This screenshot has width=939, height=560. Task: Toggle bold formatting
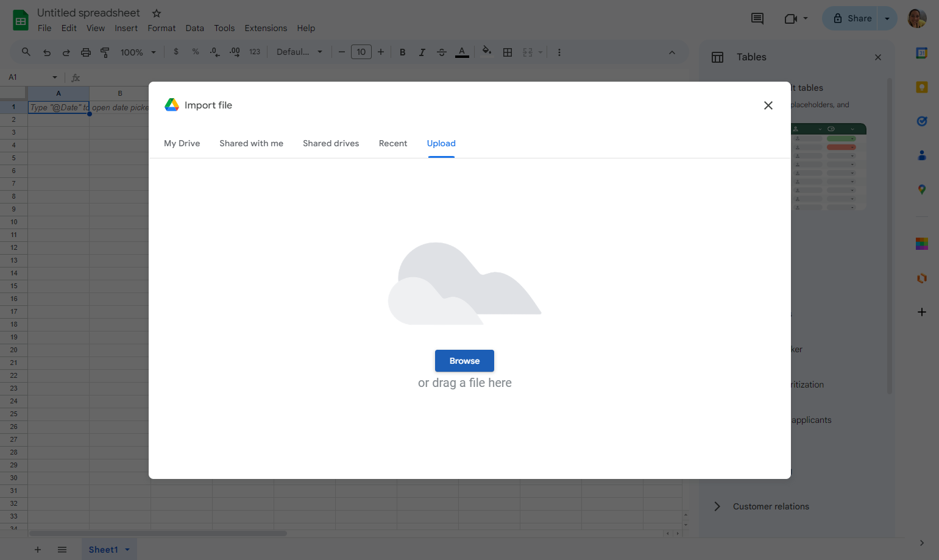[402, 52]
